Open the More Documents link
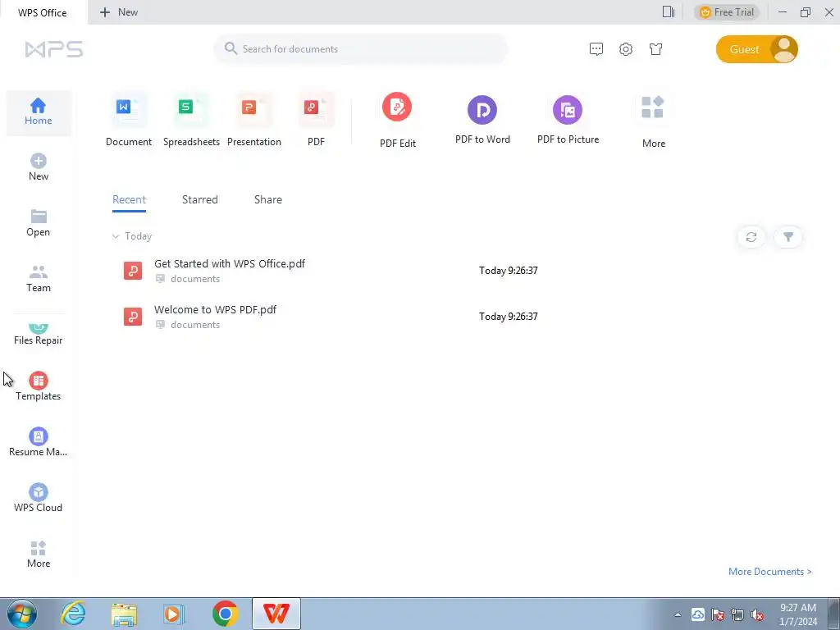 (769, 572)
